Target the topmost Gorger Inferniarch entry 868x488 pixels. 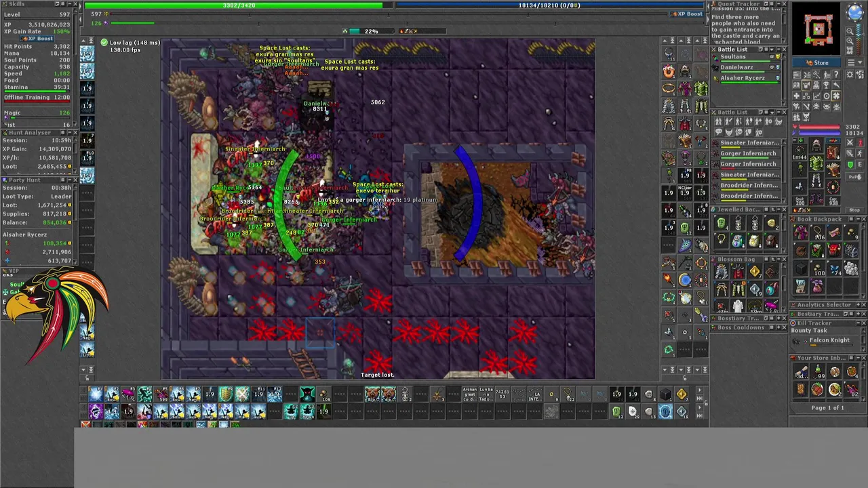pyautogui.click(x=746, y=155)
